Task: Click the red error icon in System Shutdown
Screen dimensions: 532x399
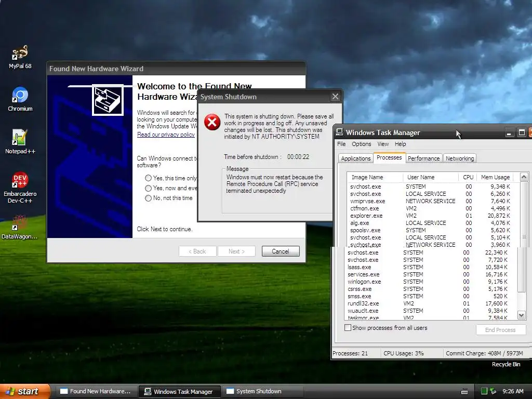Action: (x=212, y=122)
